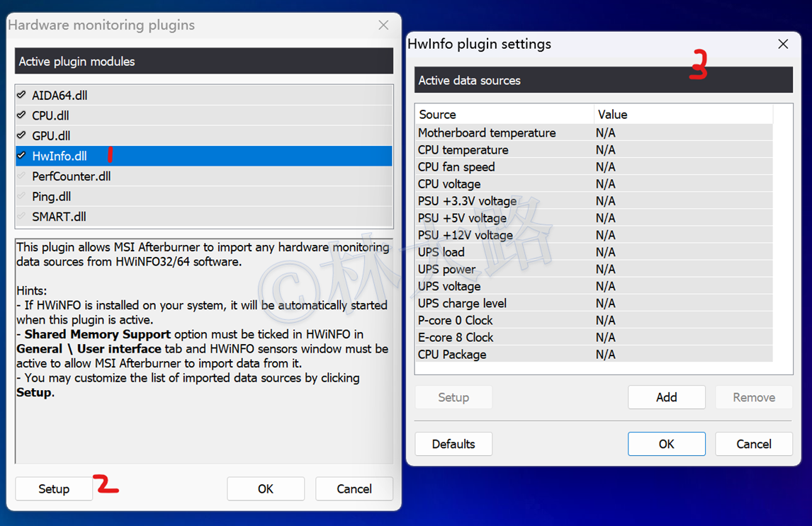Viewport: 812px width, 526px height.
Task: Select the highlighted HwInfo.dll entry
Action: (x=203, y=156)
